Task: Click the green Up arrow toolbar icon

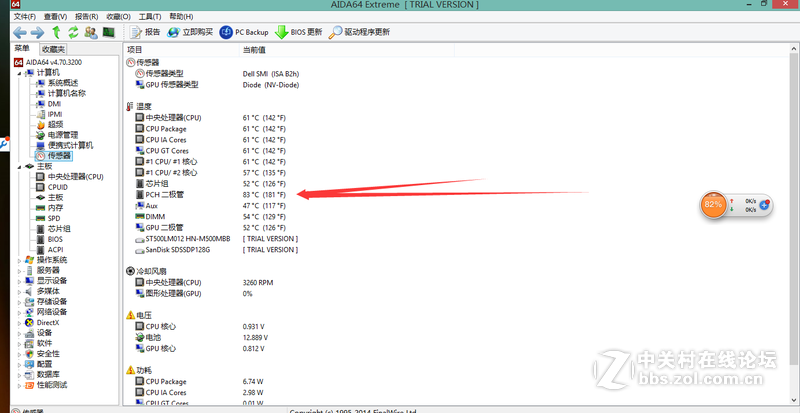Action: [x=57, y=33]
